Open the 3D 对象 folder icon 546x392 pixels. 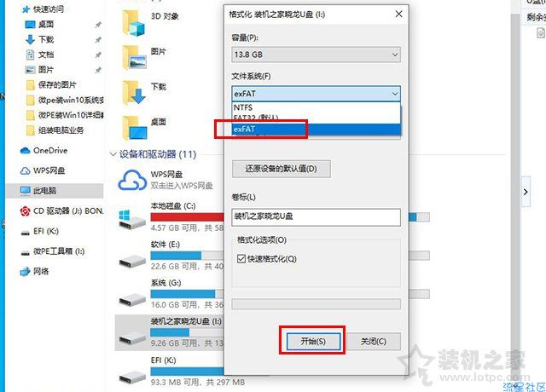(134, 23)
